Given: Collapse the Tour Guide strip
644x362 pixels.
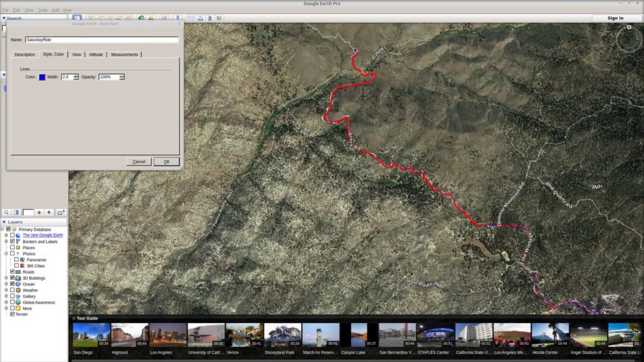Looking at the screenshot, I should [x=73, y=318].
